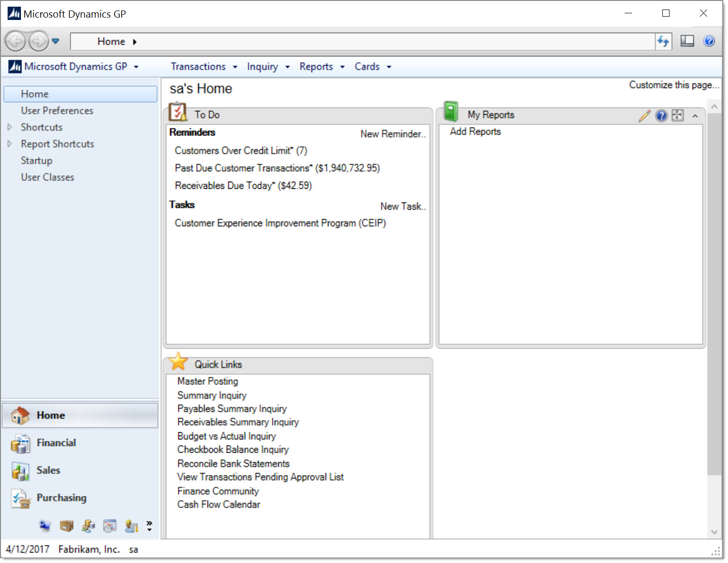Click the To Do clipboard icon
The height and width of the screenshot is (563, 728).
(x=178, y=112)
